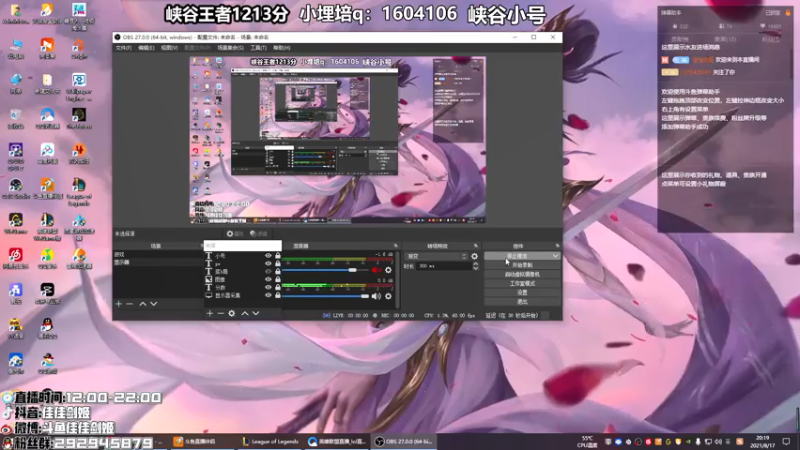Open settings gear of the lower mixer channel

[388, 296]
